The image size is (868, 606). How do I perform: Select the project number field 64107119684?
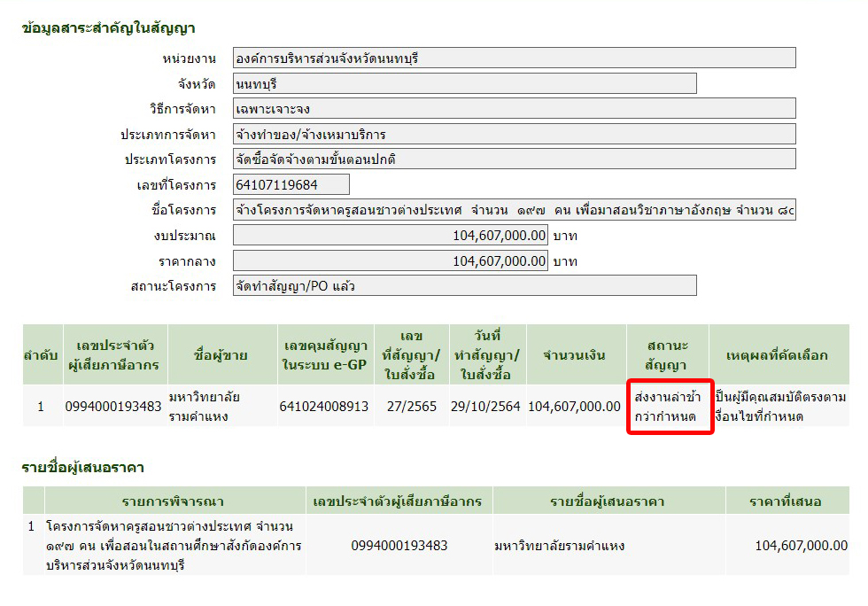click(291, 184)
